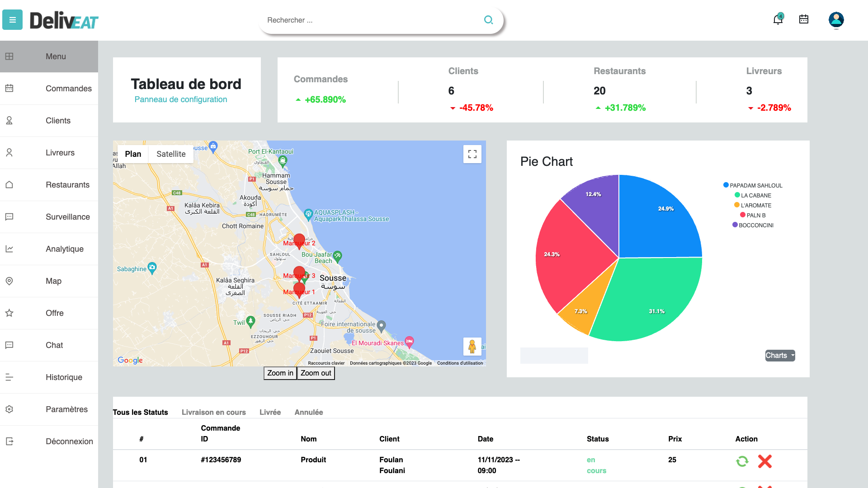Image resolution: width=868 pixels, height=488 pixels.
Task: Open the notifications bell icon
Action: 778,19
